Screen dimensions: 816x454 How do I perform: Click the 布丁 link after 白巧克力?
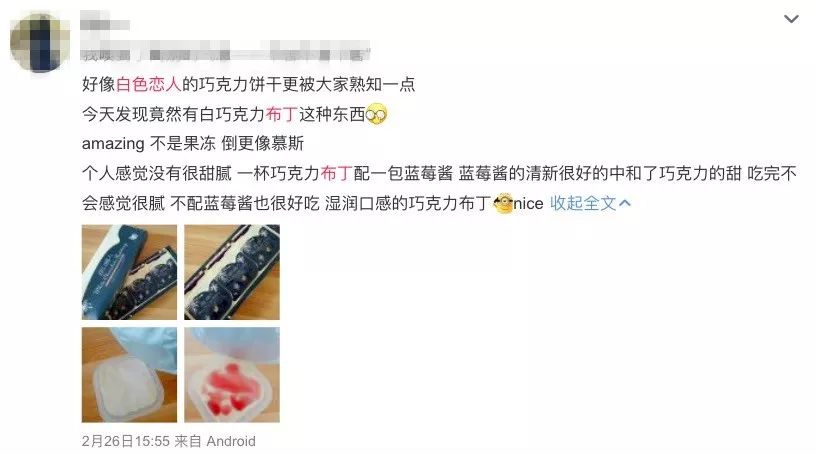pos(282,114)
